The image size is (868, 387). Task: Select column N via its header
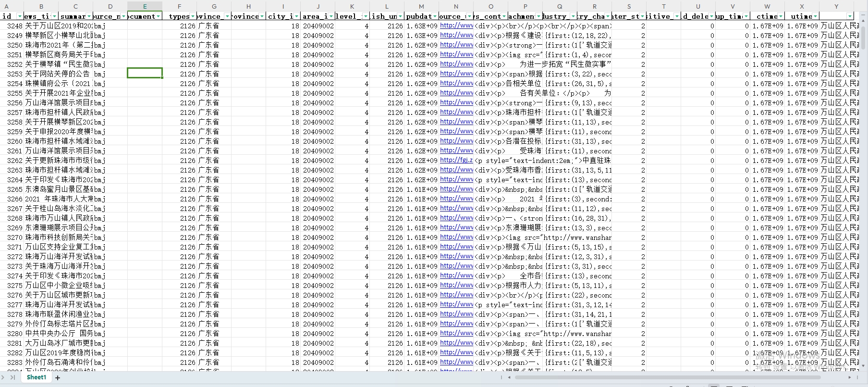click(x=456, y=6)
